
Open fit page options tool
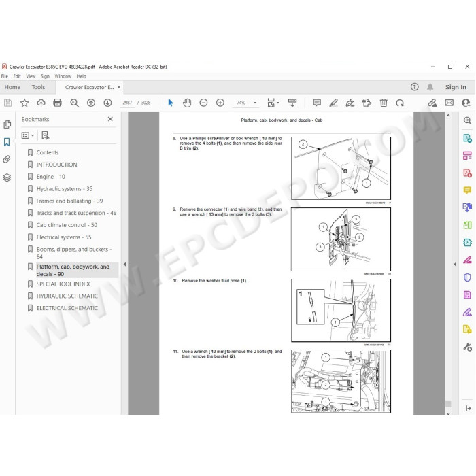[273, 103]
